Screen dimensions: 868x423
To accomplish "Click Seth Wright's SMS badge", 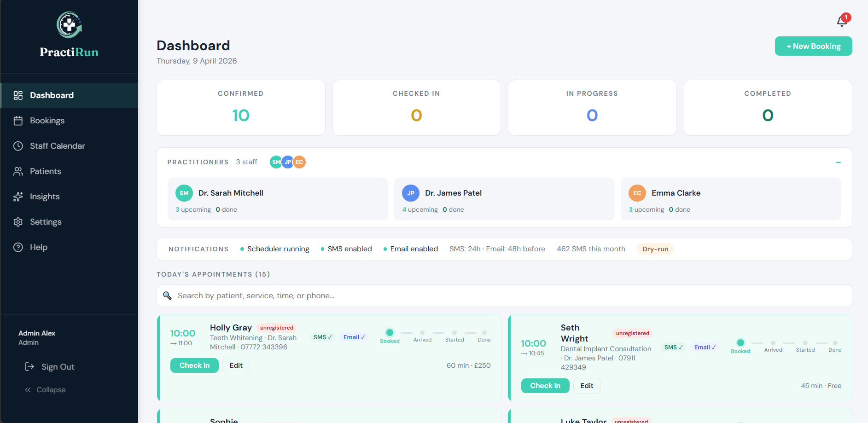I will pyautogui.click(x=673, y=348).
